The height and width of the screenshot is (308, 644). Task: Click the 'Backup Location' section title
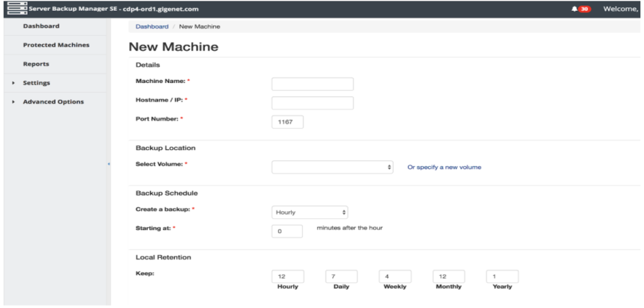click(165, 148)
